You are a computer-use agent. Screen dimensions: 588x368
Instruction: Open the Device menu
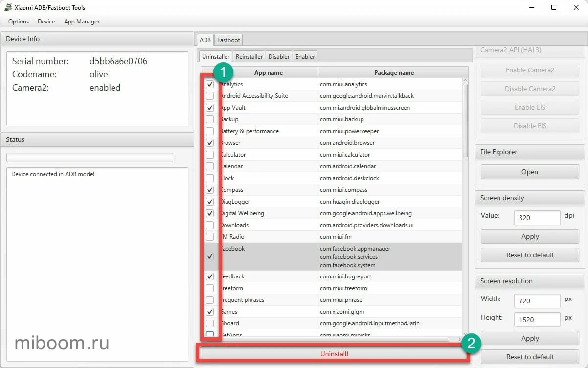pos(46,22)
